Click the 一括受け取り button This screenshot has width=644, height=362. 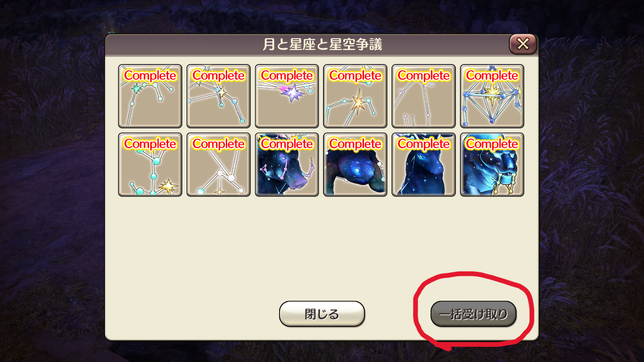pos(474,314)
